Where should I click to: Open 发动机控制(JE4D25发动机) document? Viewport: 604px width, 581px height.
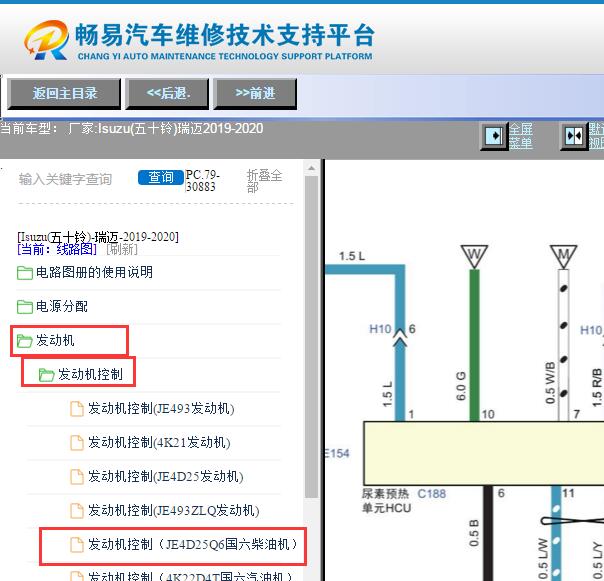coord(166,477)
